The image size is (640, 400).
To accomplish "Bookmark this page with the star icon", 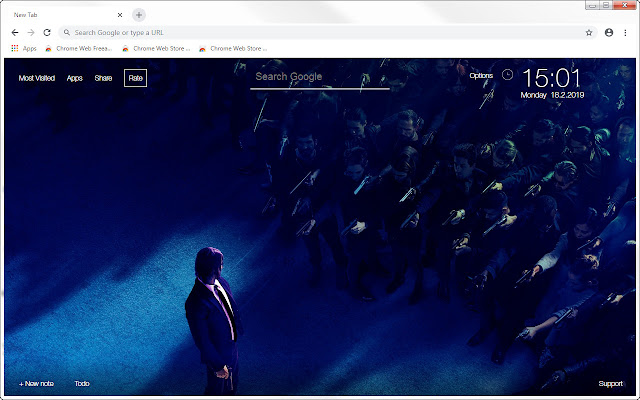I will pyautogui.click(x=589, y=33).
